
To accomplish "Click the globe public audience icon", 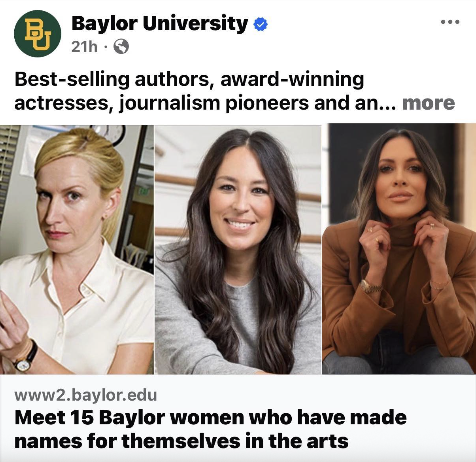I will [121, 47].
